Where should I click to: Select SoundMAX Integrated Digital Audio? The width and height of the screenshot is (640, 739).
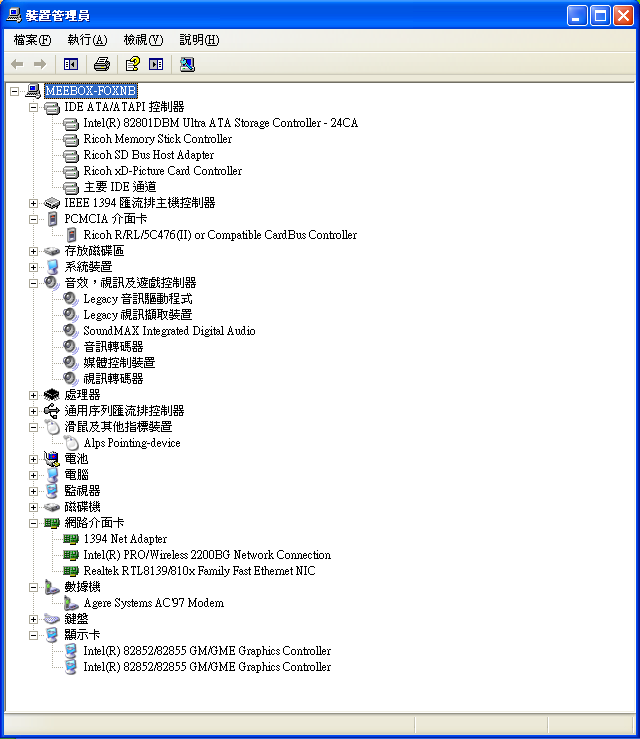coord(169,331)
